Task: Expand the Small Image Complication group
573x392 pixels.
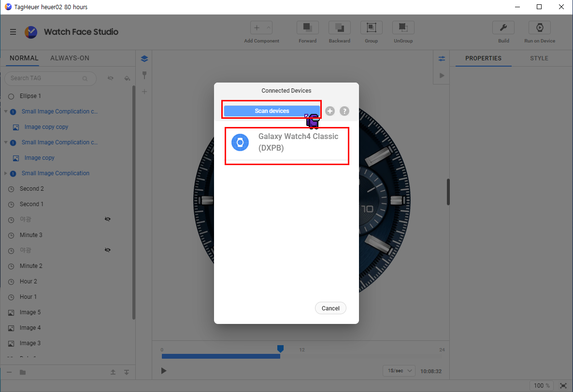Action: (x=6, y=173)
